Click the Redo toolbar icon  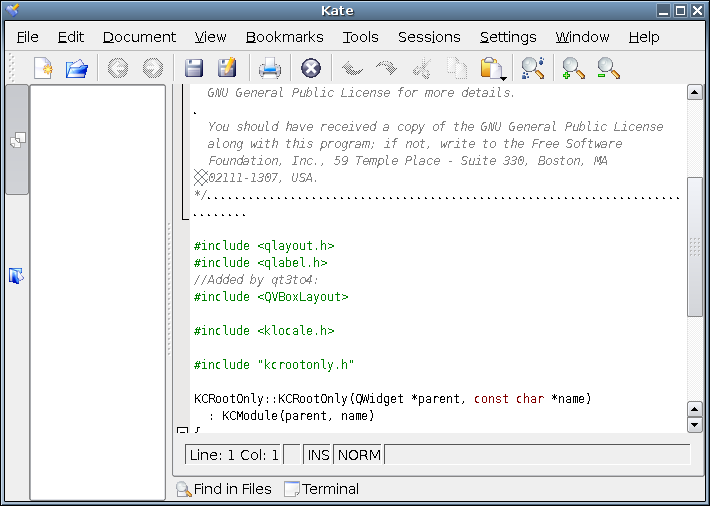pyautogui.click(x=386, y=68)
